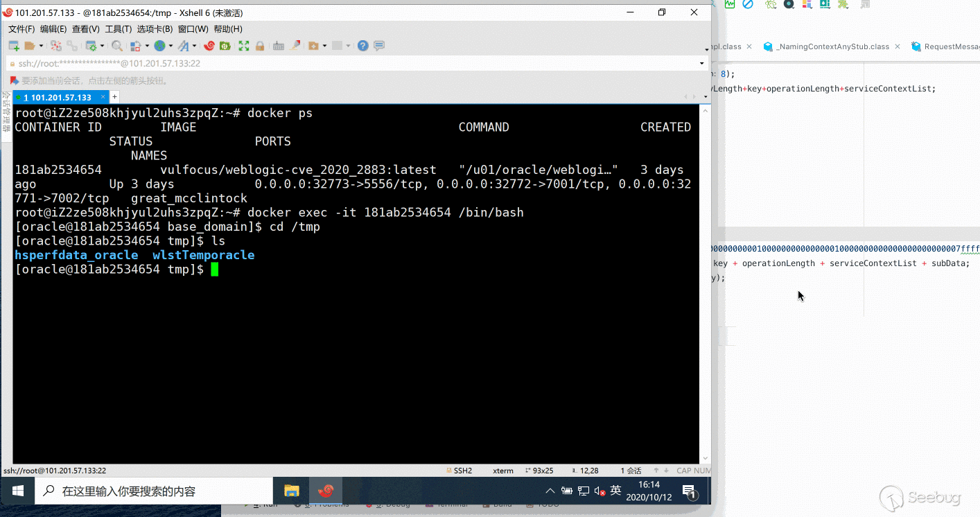Viewport: 980px width, 517px height.
Task: Click the Encoding globe icon
Action: tap(159, 46)
